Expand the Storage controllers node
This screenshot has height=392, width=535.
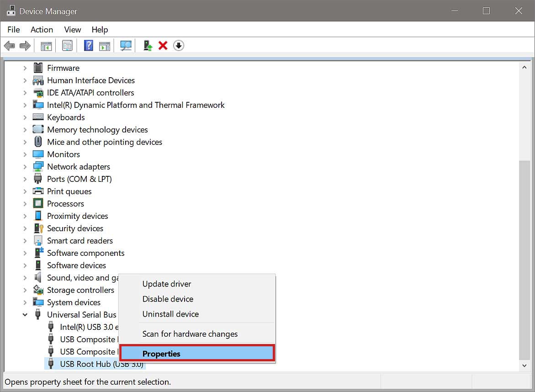(25, 290)
